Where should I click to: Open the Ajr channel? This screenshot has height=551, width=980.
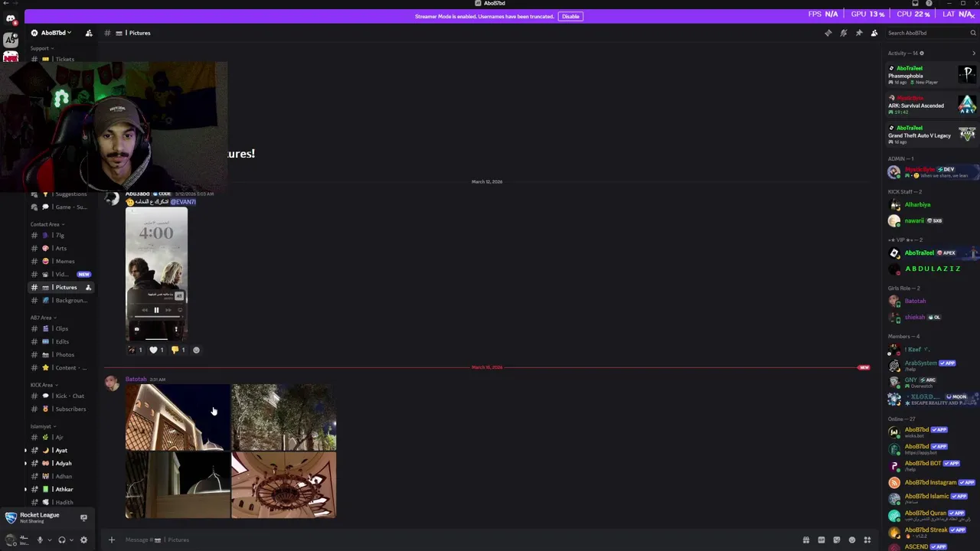(58, 437)
